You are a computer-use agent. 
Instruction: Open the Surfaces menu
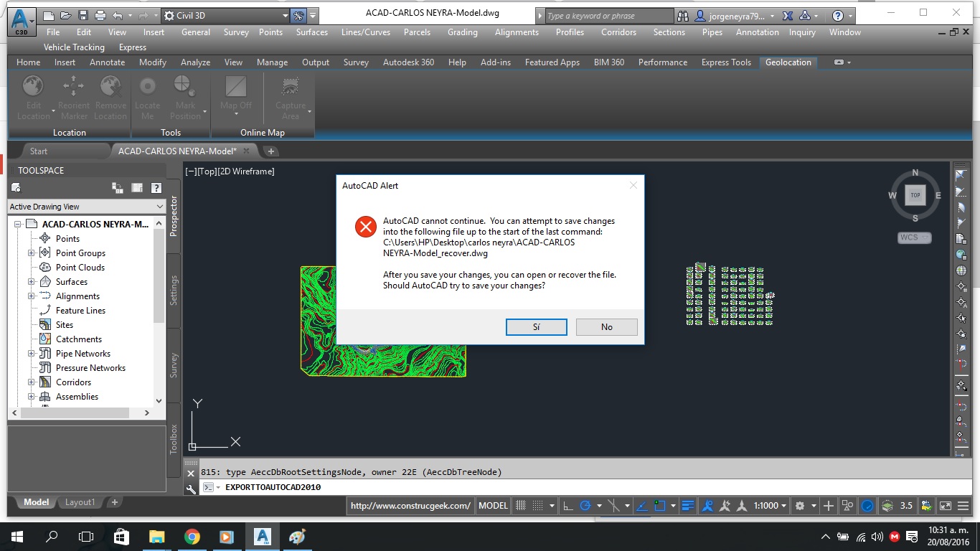click(x=312, y=32)
